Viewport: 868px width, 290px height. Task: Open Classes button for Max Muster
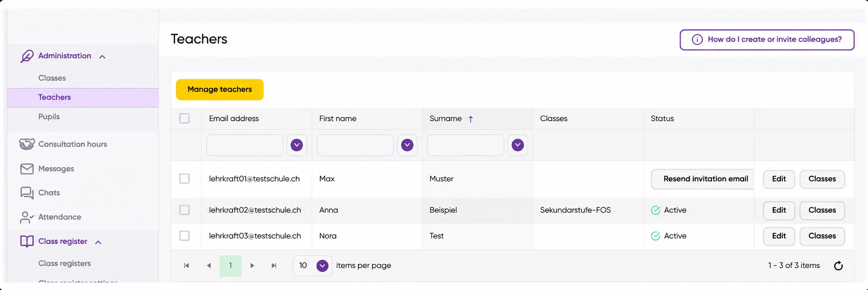[822, 179]
